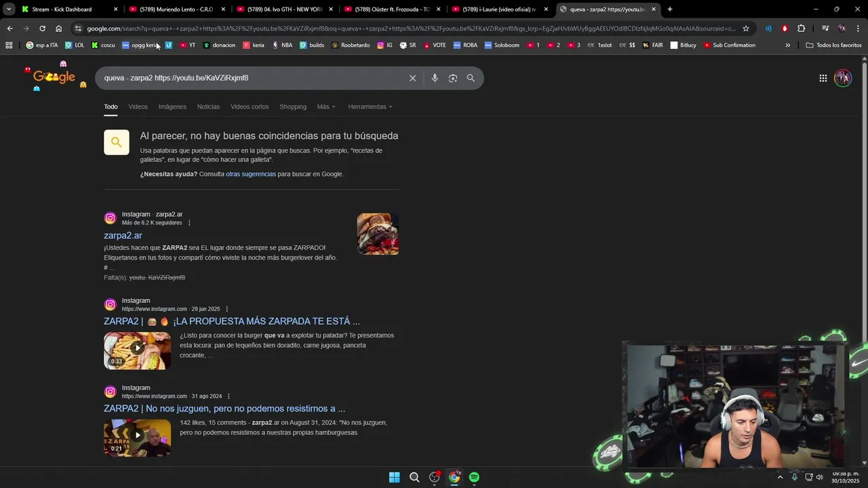Open the burger image thumbnail for zarpa2.ar
868x488 pixels.
pyautogui.click(x=378, y=234)
